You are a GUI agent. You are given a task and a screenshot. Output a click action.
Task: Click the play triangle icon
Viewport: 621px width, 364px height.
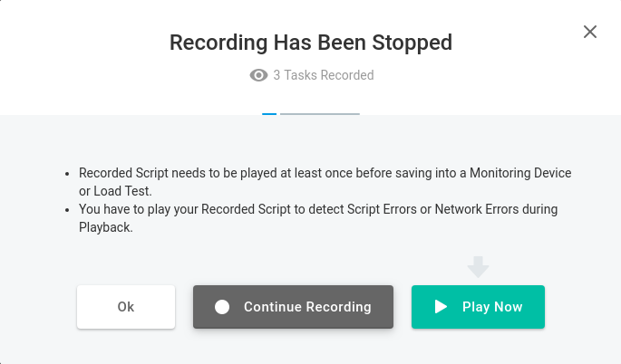click(441, 307)
